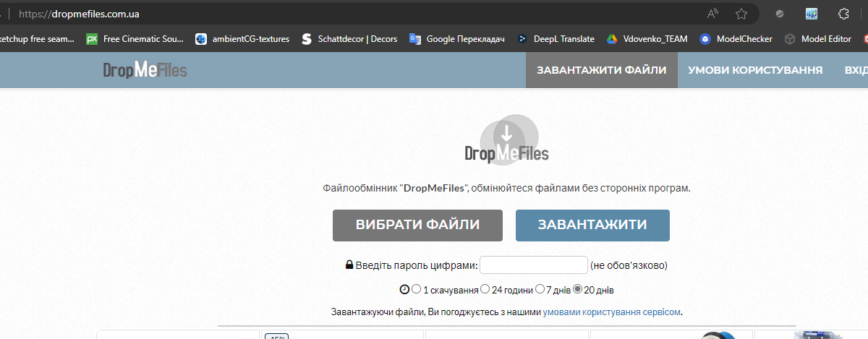Select the 20 днів radio option
868x339 pixels.
(x=577, y=289)
